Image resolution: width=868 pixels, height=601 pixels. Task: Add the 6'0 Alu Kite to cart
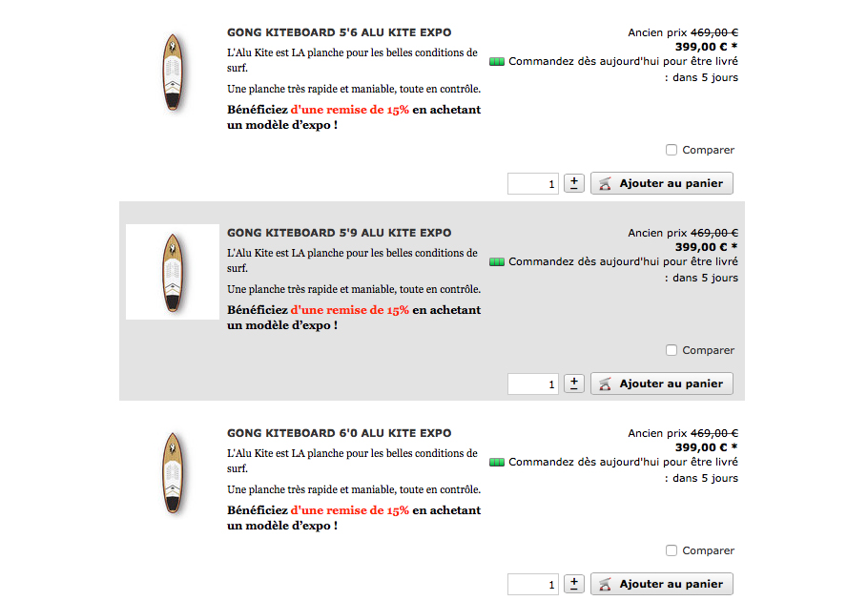pyautogui.click(x=662, y=584)
